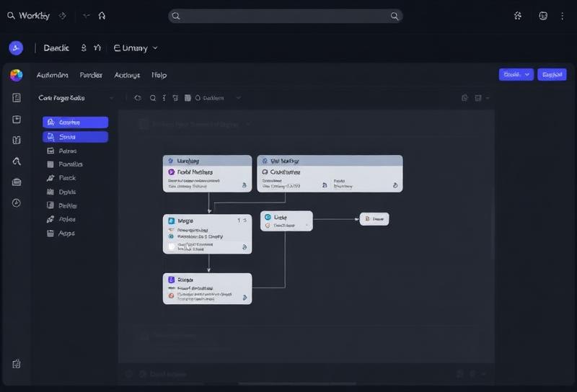This screenshot has height=392, width=577.
Task: Click the teal circle icon on Lidig node
Action: (x=268, y=217)
